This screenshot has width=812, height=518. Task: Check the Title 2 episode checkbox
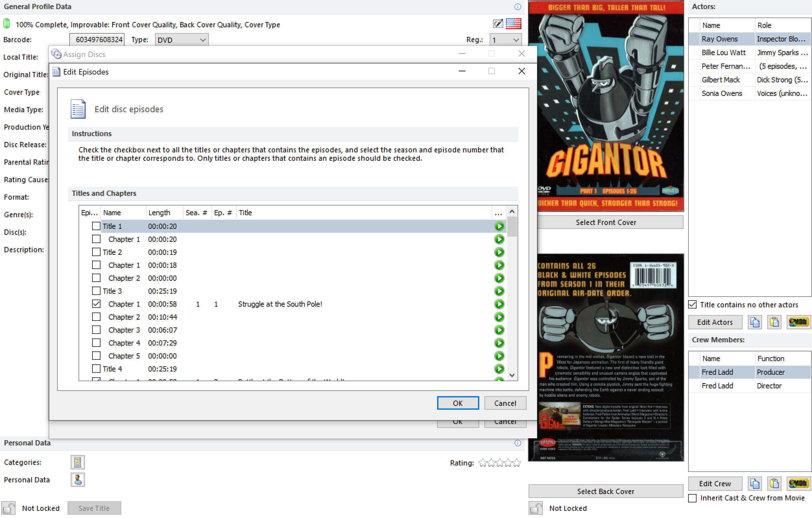pyautogui.click(x=96, y=252)
